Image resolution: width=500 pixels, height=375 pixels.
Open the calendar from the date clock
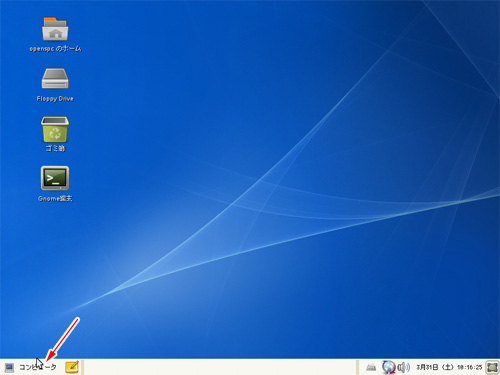[449, 367]
